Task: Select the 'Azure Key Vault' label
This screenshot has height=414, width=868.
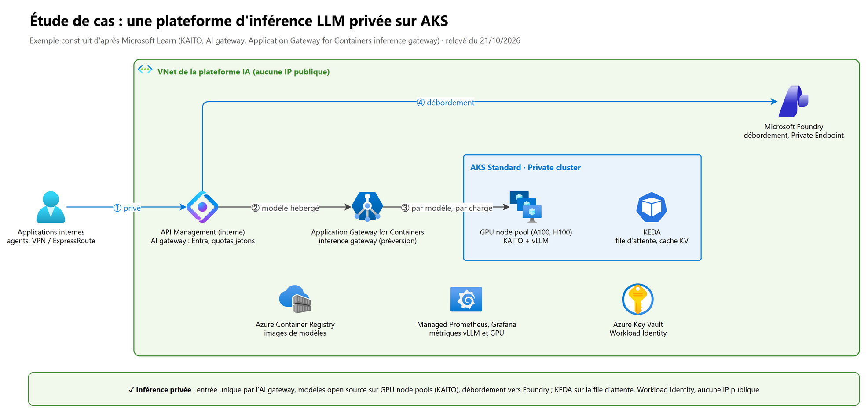Action: point(638,325)
